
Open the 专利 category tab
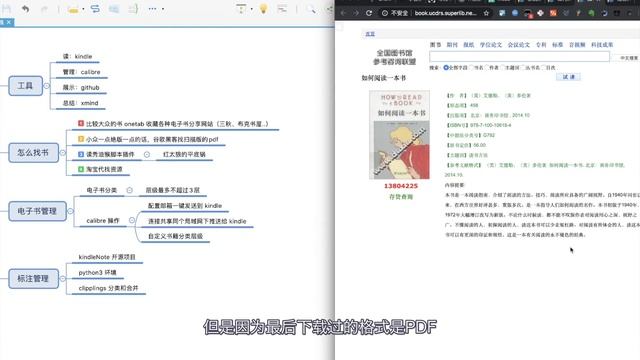(541, 45)
